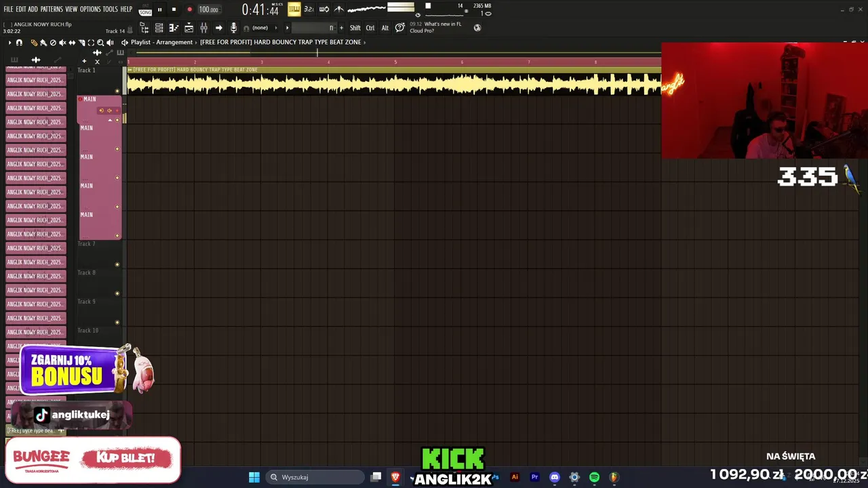Viewport: 868px width, 488px height.
Task: Pause playback with the pause button
Action: pos(159,9)
